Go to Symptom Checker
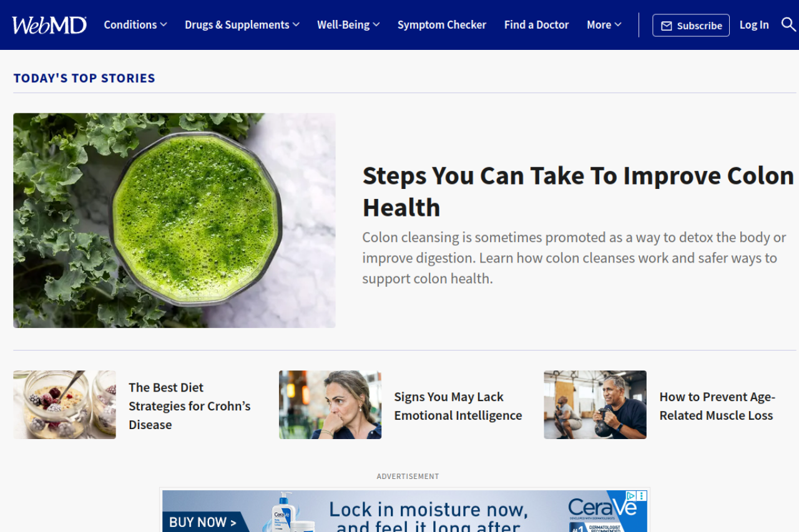 [x=442, y=25]
